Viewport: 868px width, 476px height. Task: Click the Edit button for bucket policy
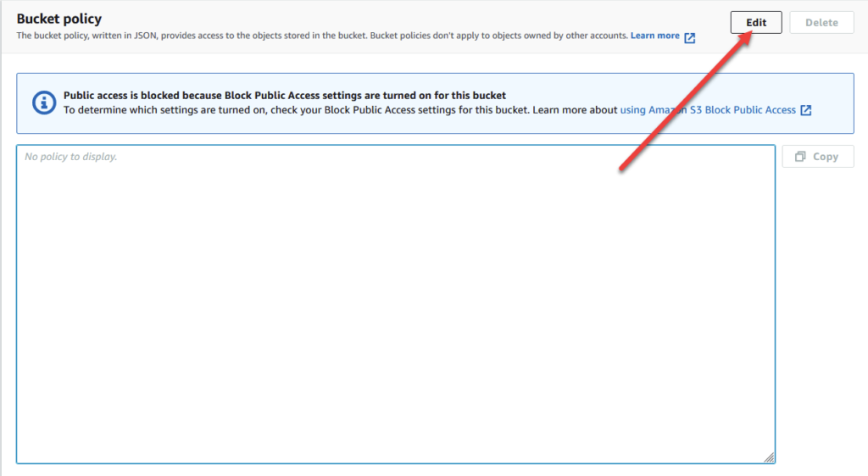tap(755, 23)
